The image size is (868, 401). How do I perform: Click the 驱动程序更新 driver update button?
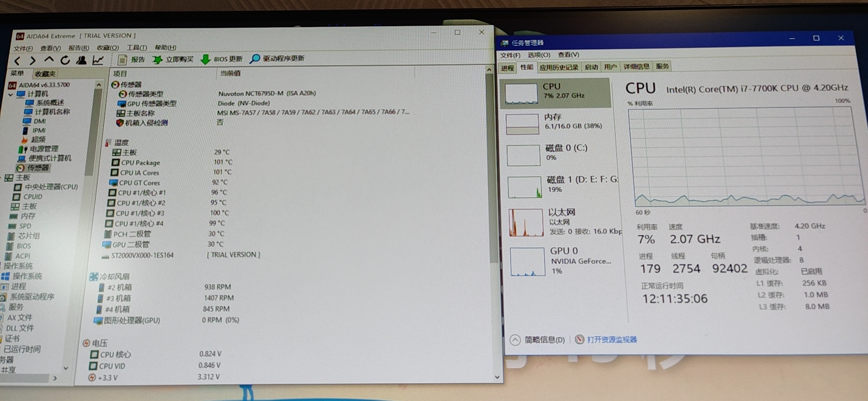pyautogui.click(x=278, y=58)
